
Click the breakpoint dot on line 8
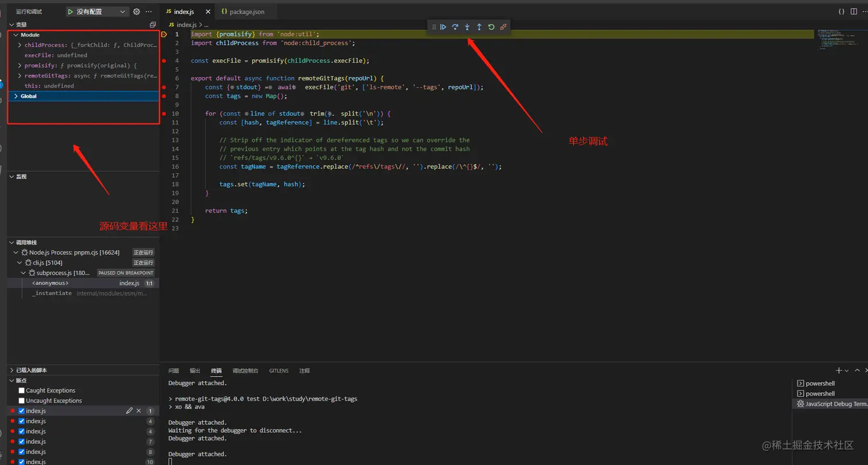(164, 96)
